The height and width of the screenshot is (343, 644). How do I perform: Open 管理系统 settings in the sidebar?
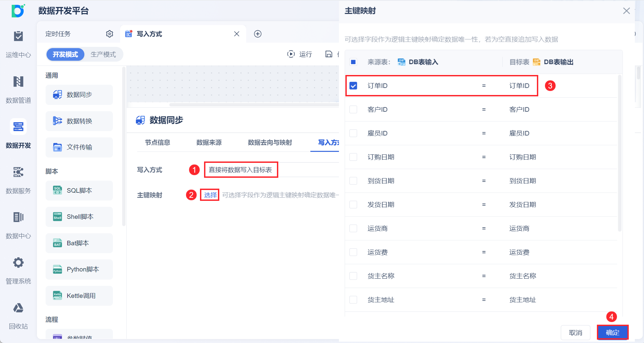coord(18,270)
